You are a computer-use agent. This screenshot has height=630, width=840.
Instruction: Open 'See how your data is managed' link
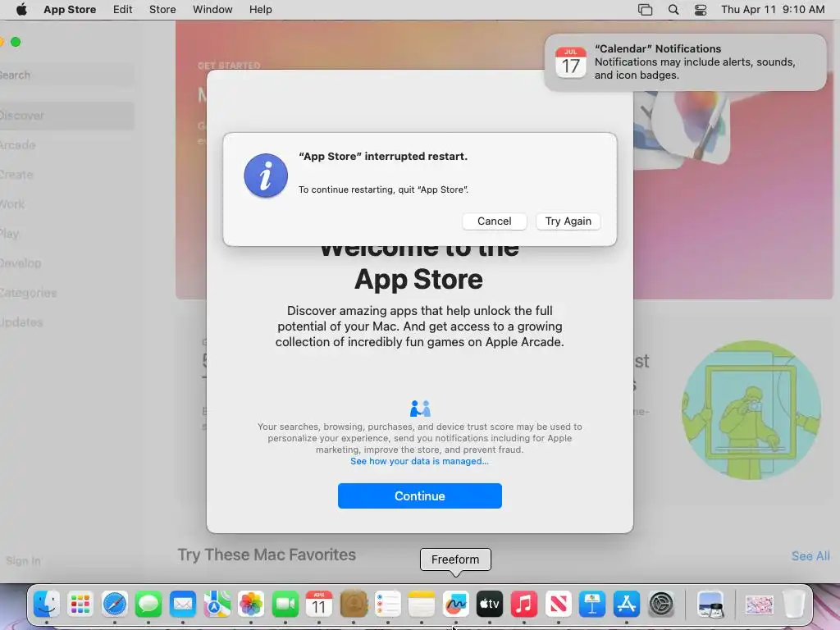click(x=419, y=461)
